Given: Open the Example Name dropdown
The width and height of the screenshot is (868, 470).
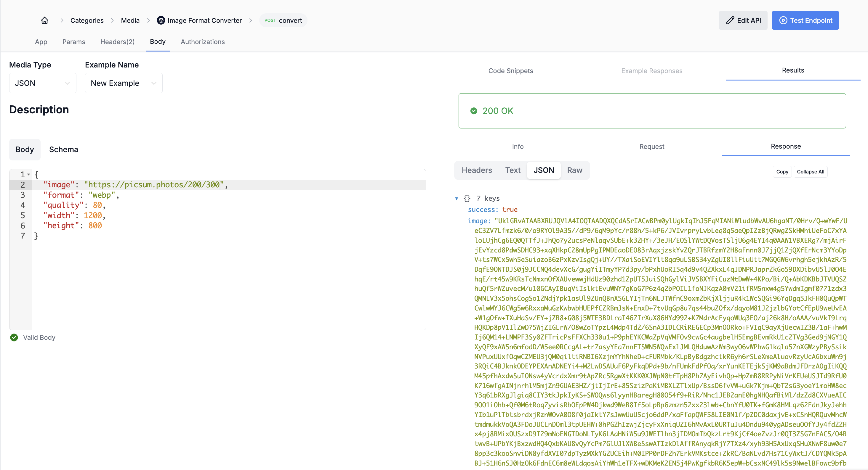Looking at the screenshot, I should [123, 83].
